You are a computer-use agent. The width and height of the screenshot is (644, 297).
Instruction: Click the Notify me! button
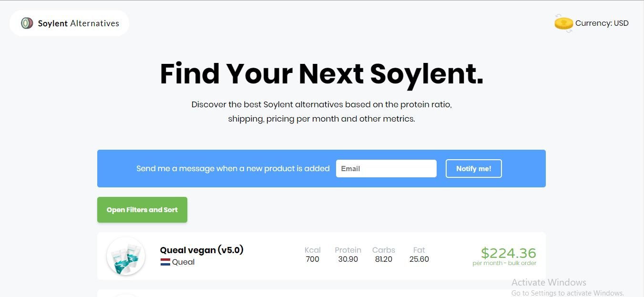[473, 168]
